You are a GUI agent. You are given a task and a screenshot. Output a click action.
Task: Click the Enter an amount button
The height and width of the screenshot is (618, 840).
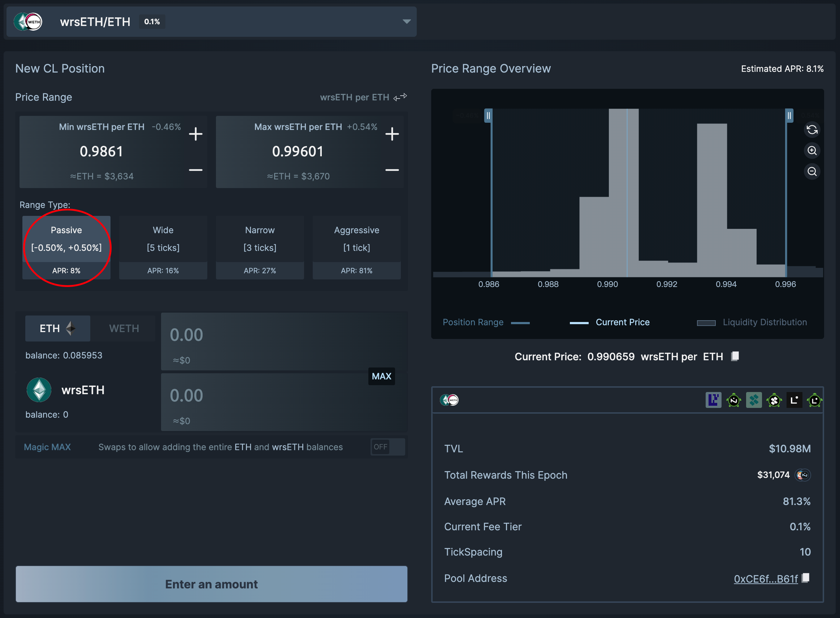click(211, 584)
